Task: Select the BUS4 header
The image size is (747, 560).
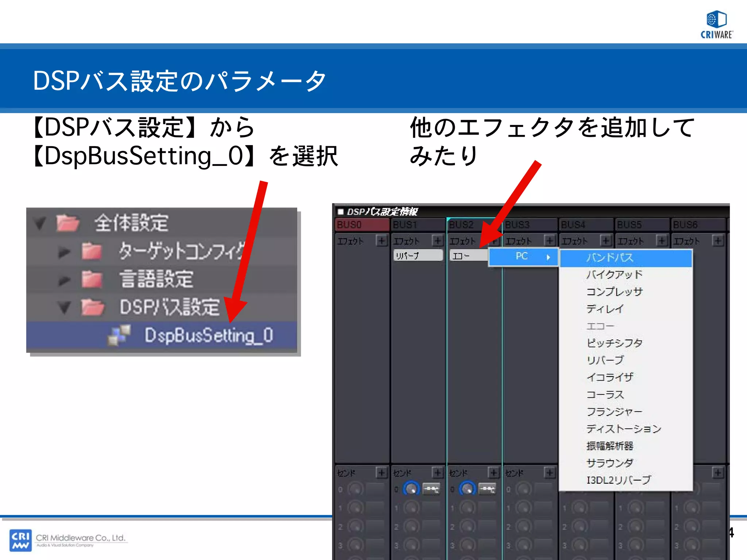Action: coord(587,225)
